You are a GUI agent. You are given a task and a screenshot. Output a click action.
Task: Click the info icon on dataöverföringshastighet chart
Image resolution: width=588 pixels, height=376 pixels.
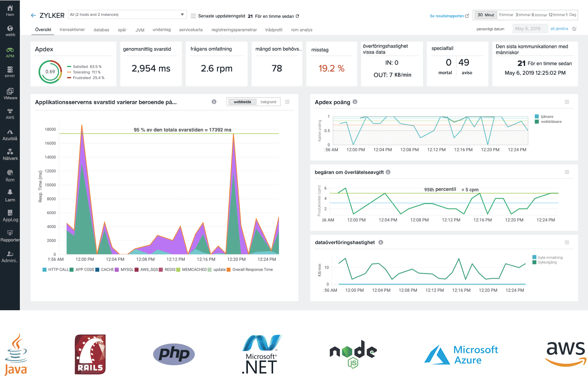coord(381,242)
